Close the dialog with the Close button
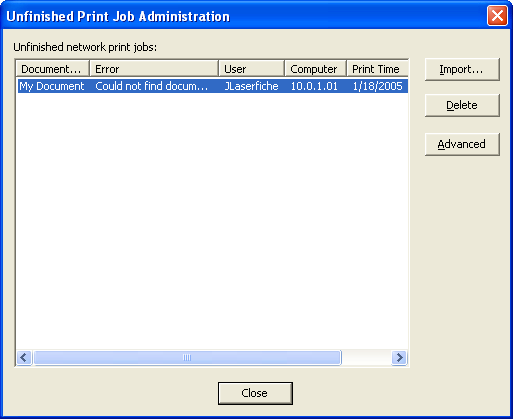This screenshot has width=513, height=419. (x=255, y=393)
